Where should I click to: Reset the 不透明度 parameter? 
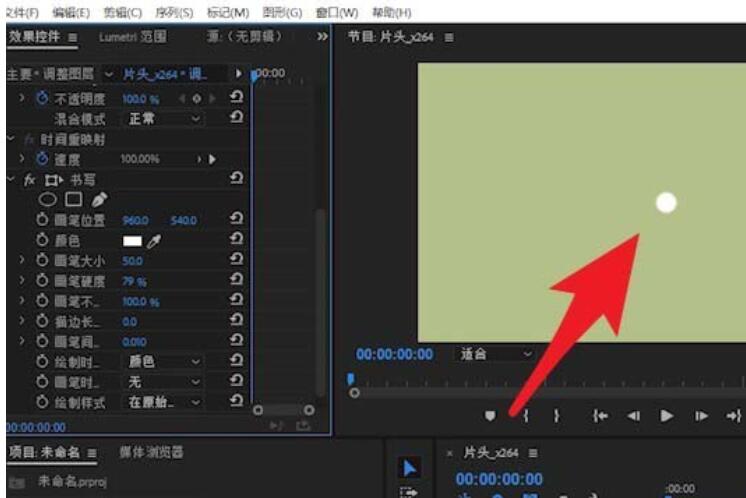(236, 97)
